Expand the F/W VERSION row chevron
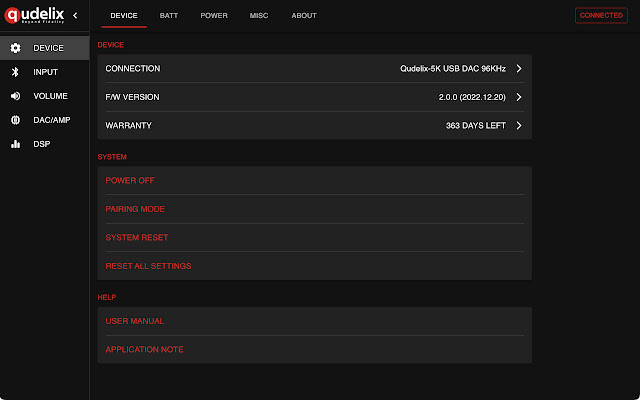The image size is (640, 400). (519, 97)
